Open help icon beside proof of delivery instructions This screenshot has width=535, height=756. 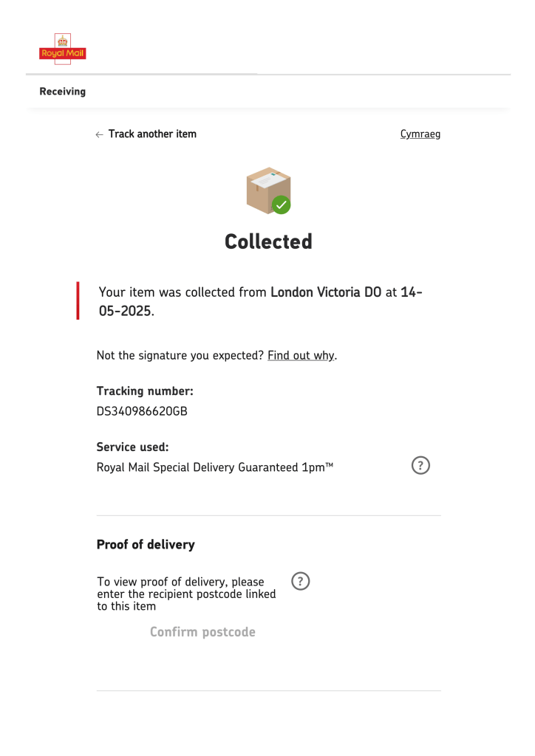pos(300,581)
